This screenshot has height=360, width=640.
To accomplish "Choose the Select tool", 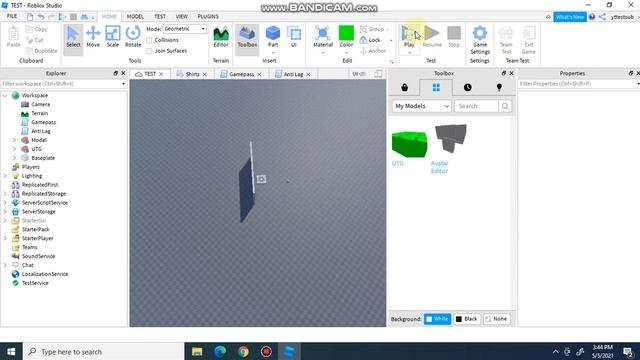I will coord(73,37).
